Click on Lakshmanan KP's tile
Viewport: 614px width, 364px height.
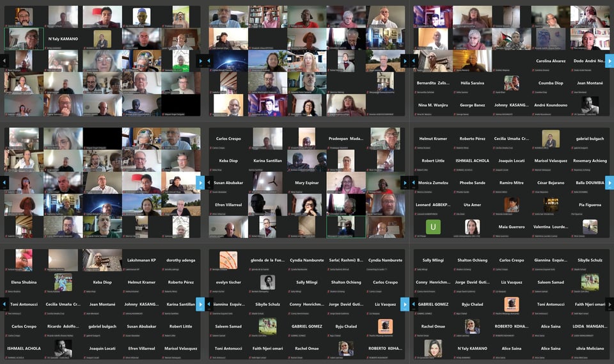click(141, 261)
